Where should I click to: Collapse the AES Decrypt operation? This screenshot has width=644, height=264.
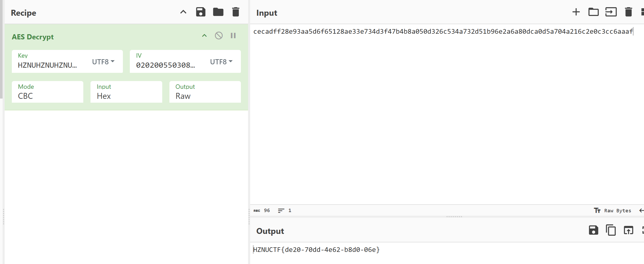click(204, 36)
